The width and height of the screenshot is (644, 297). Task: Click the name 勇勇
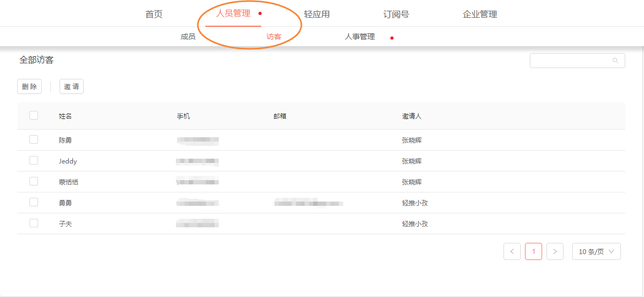pos(65,203)
